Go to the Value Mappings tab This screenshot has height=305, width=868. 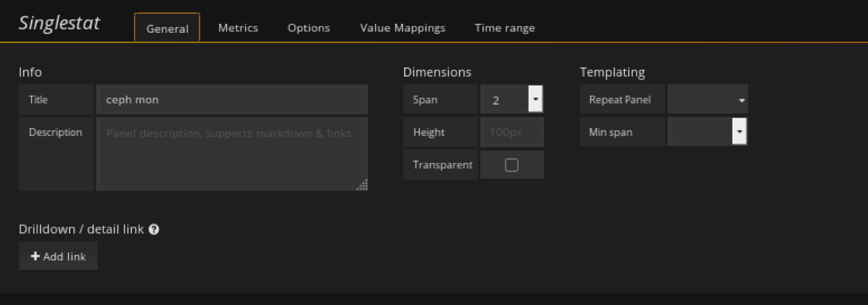pos(402,28)
